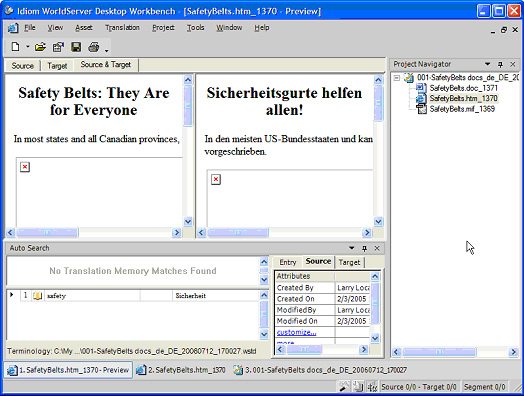The image size is (524, 396).
Task: Click the source preview horizontal scroll right arrow
Action: coord(176,232)
